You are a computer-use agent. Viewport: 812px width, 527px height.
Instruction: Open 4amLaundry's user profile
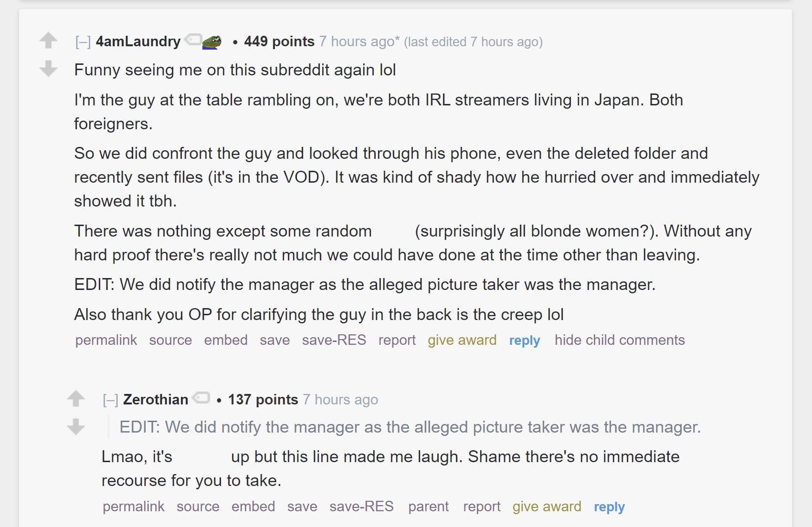coord(138,41)
